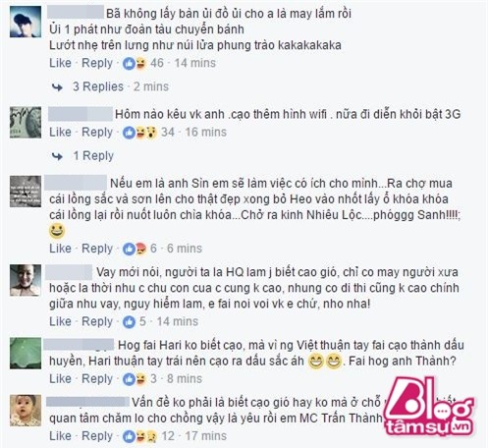Open reaction icons beside count 12
The image size is (488, 448).
(139, 436)
